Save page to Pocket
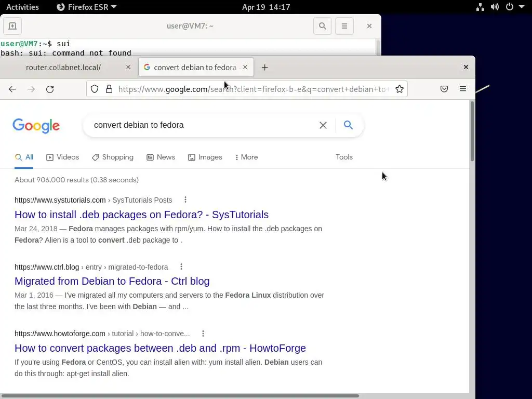The image size is (532, 399). 444,89
